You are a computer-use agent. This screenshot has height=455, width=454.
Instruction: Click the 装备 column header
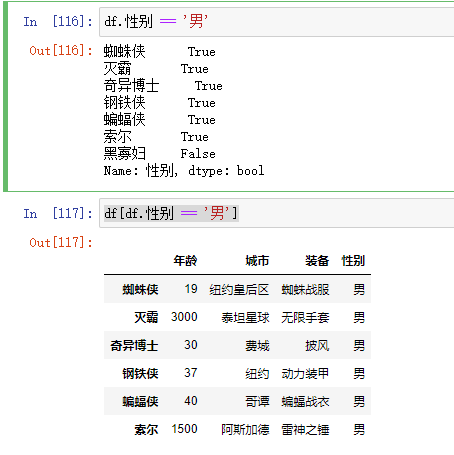pyautogui.click(x=317, y=260)
